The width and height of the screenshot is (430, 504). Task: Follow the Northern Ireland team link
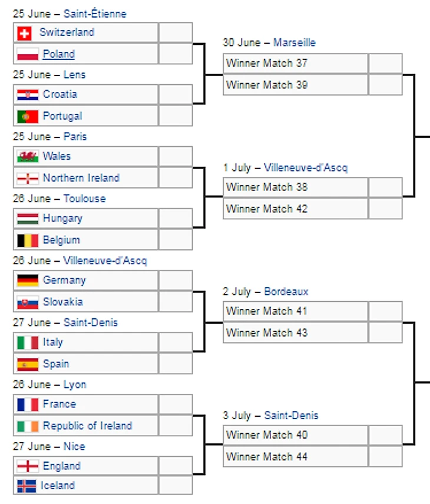(x=81, y=178)
